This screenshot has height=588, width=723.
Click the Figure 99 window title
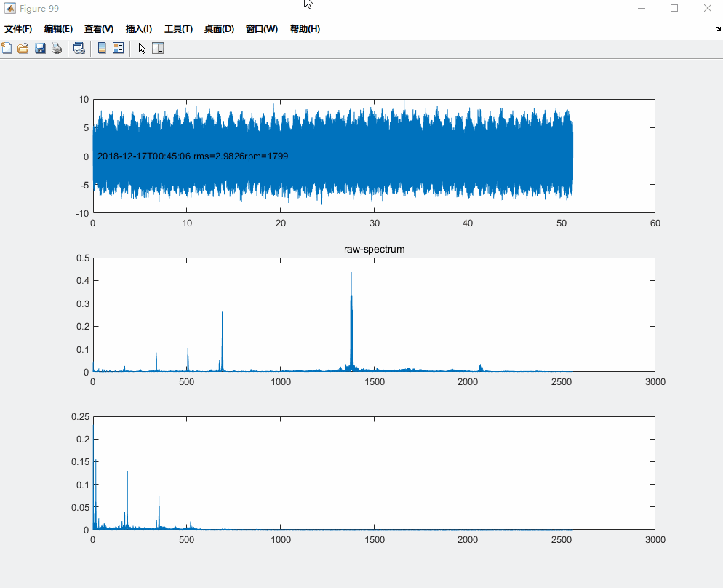coord(39,8)
